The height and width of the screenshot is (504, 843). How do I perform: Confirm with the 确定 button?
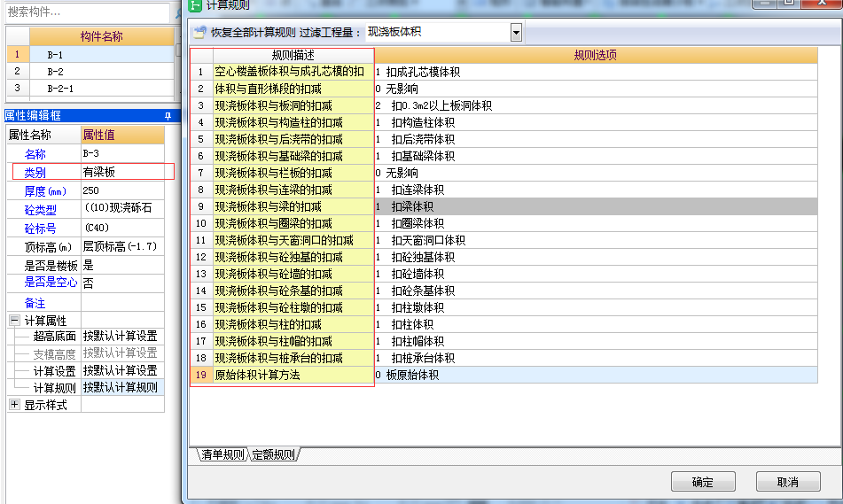click(x=703, y=482)
